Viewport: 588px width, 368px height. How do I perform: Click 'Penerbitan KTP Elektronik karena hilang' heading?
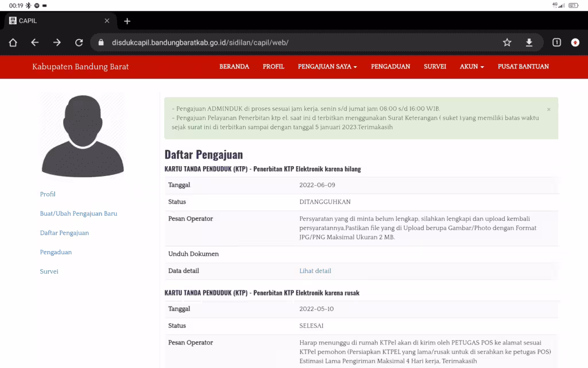[307, 169]
